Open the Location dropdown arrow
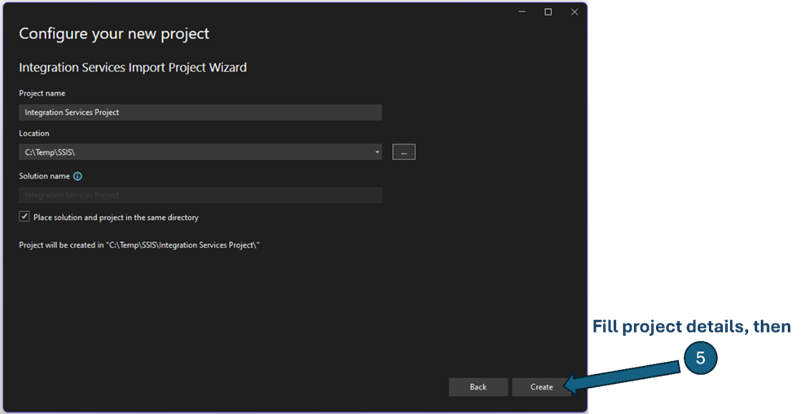The width and height of the screenshot is (810, 414). [x=377, y=152]
